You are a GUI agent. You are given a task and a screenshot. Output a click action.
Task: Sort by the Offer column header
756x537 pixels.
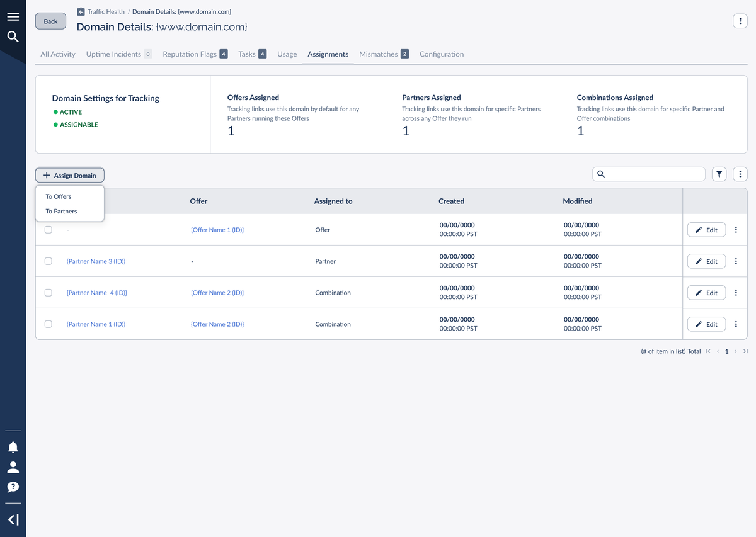tap(198, 201)
